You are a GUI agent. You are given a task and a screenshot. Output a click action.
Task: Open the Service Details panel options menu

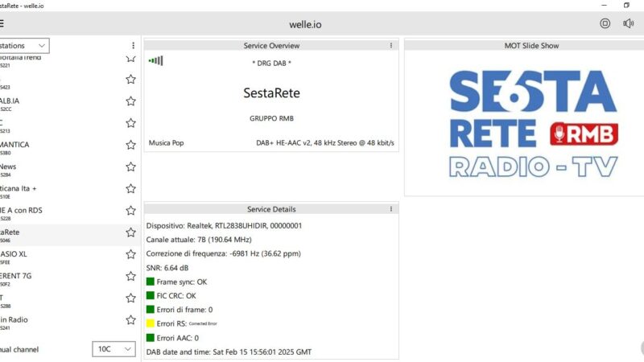(x=390, y=209)
